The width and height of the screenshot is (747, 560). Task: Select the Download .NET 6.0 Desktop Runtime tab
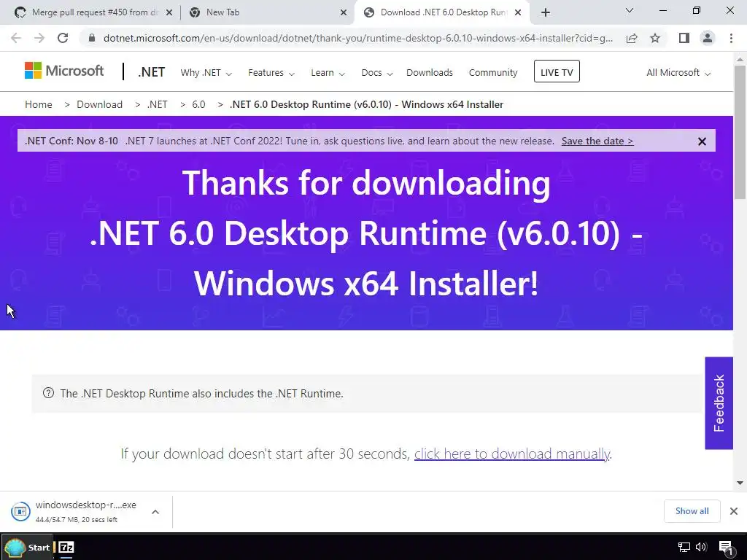pyautogui.click(x=441, y=12)
